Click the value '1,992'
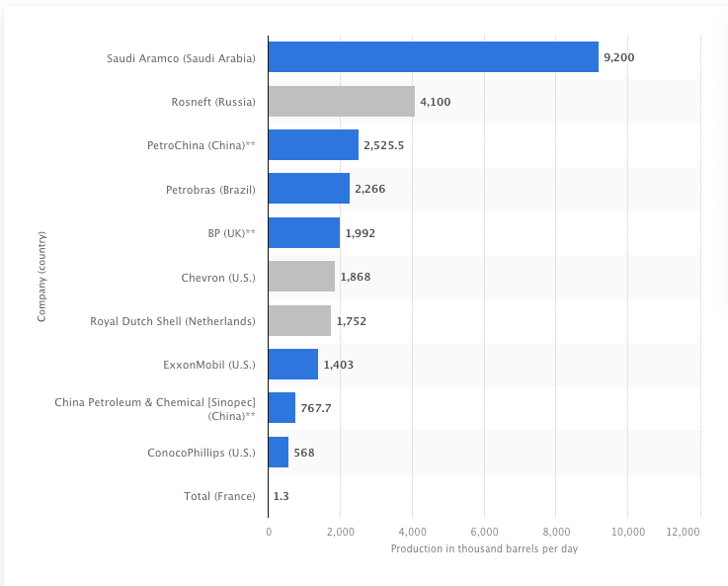728x586 pixels. (361, 233)
